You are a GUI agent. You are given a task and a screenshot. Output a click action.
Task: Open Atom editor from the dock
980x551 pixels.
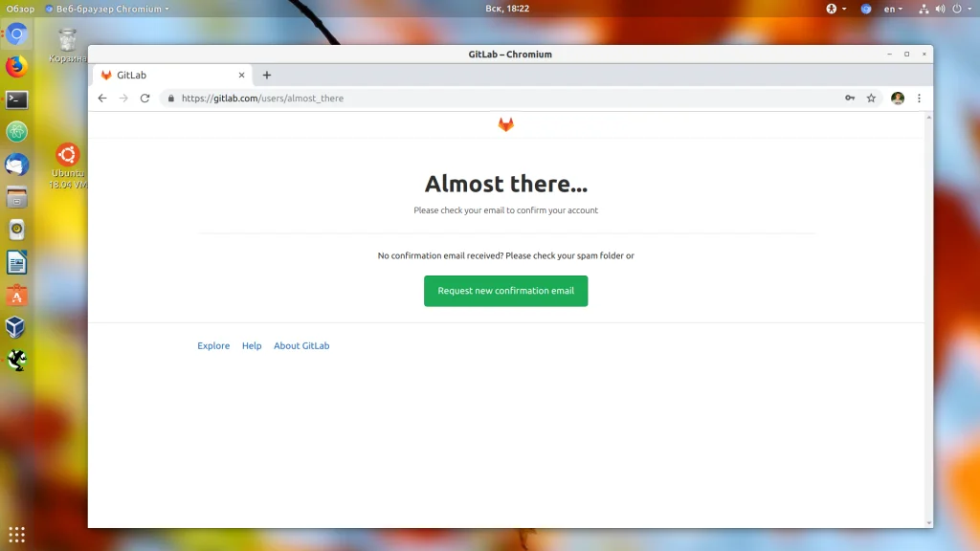click(x=17, y=132)
